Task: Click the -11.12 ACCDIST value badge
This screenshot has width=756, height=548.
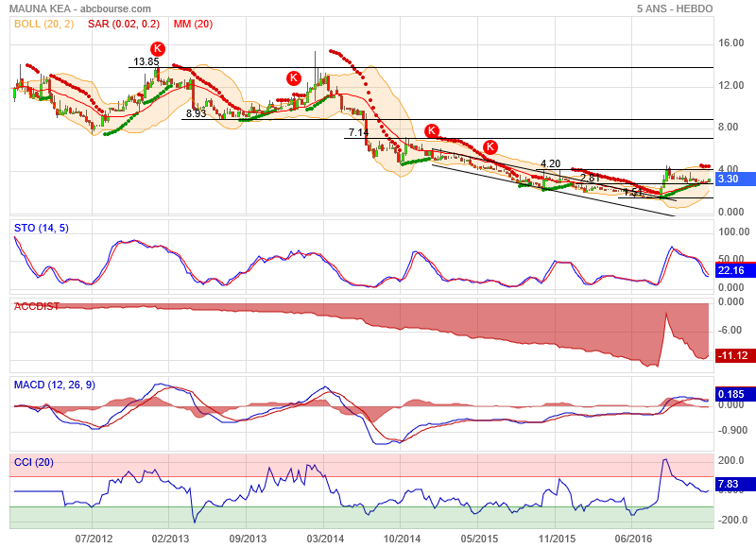Action: [x=735, y=355]
